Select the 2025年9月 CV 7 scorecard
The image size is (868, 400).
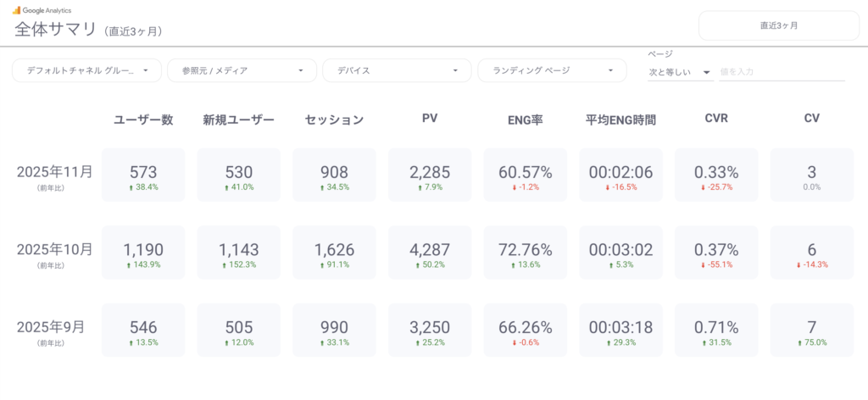pyautogui.click(x=812, y=331)
